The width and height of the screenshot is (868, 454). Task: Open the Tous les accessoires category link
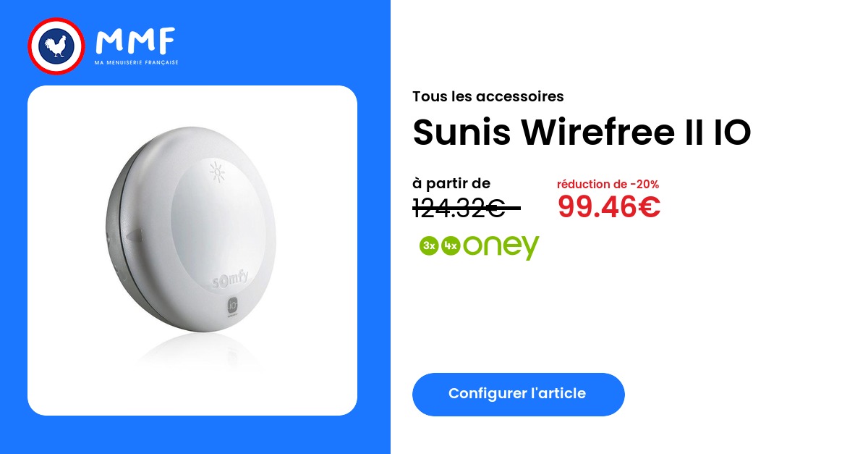(x=488, y=96)
